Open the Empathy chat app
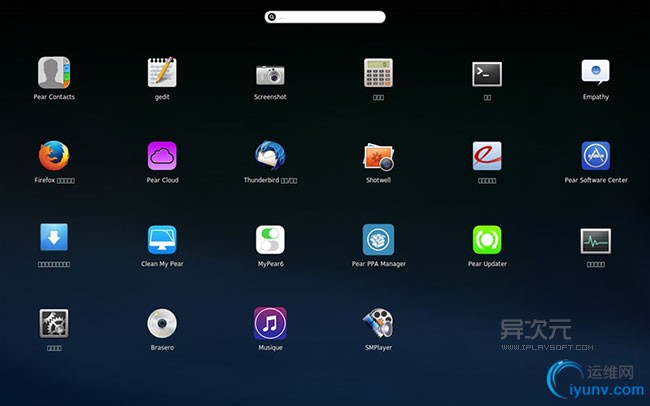Image resolution: width=650 pixels, height=406 pixels. click(x=596, y=72)
